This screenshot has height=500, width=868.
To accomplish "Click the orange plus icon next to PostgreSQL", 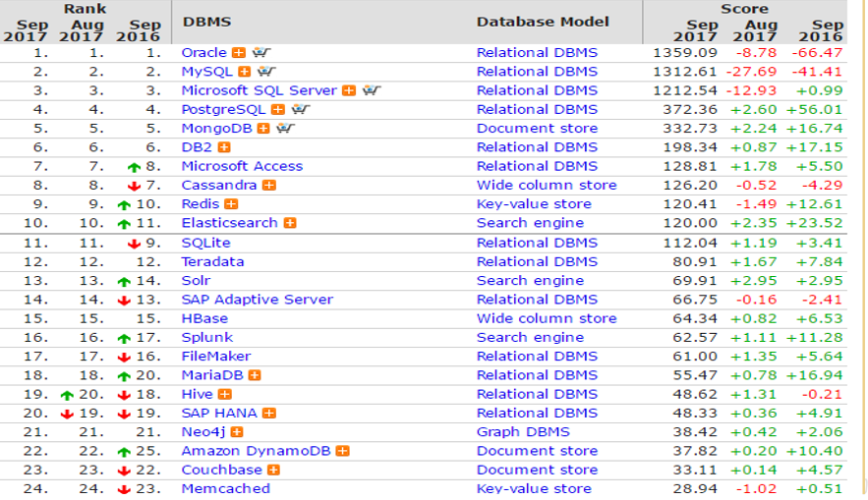I will pyautogui.click(x=278, y=109).
